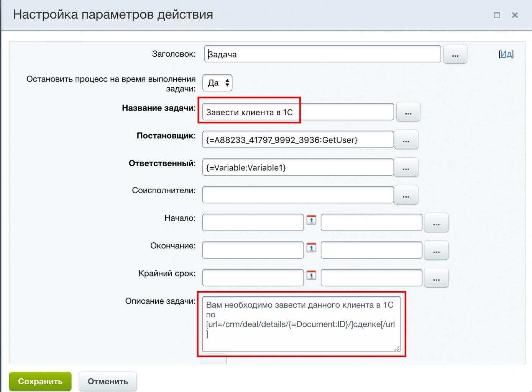The width and height of the screenshot is (532, 392).
Task: Click the Описание задачи text area
Action: tap(301, 323)
